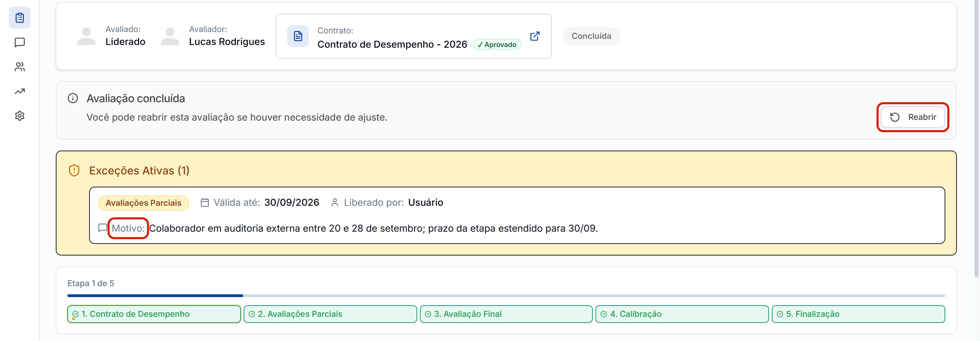Click the 'Você pode reabrir esta avaliação' message
Image resolution: width=980 pixels, height=341 pixels.
pos(237,117)
